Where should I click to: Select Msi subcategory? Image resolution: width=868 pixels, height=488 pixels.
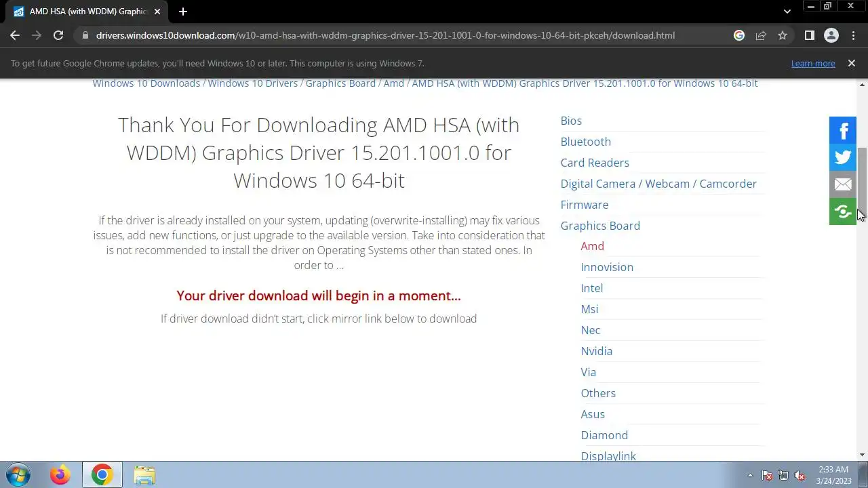click(x=590, y=309)
